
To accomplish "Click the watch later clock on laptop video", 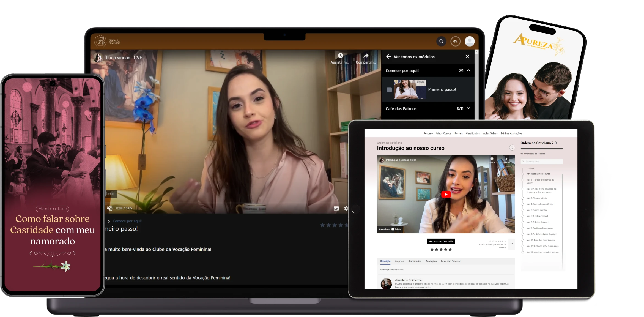I will pyautogui.click(x=340, y=56).
